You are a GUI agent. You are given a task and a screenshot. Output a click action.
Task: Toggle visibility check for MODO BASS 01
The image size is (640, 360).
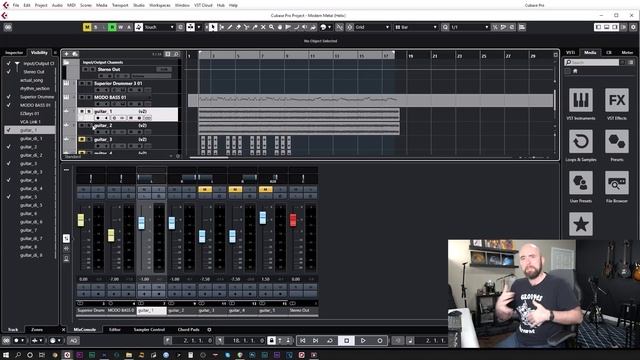point(9,105)
